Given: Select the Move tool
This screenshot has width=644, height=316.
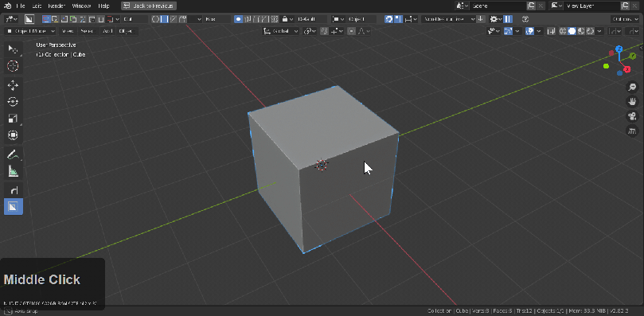Looking at the screenshot, I should coord(14,85).
